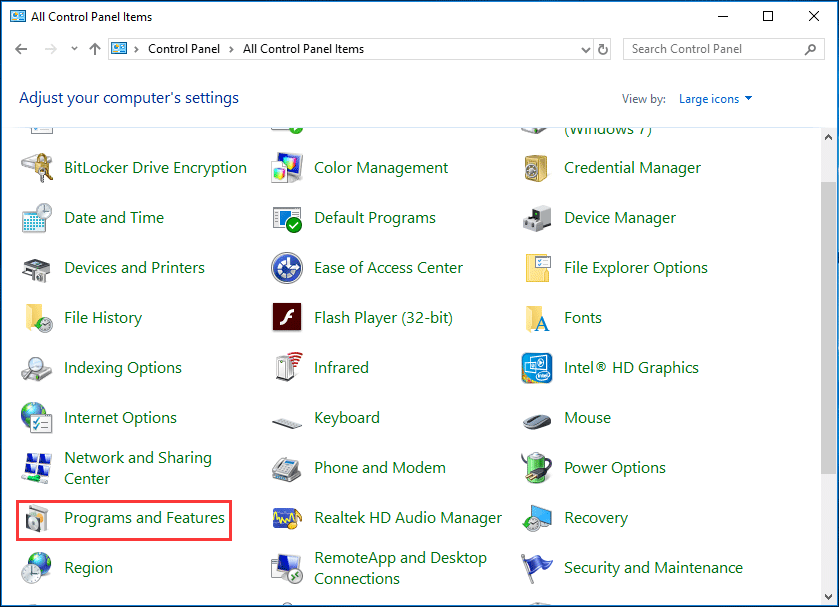Maximize the All Control Panel Items window
This screenshot has height=607, width=839.
pos(768,17)
